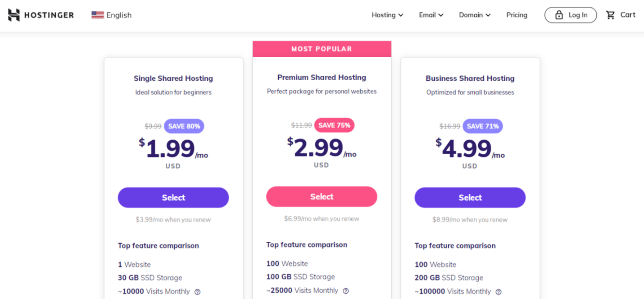Expand the Domain dropdown menu
644x299 pixels.
coord(475,15)
